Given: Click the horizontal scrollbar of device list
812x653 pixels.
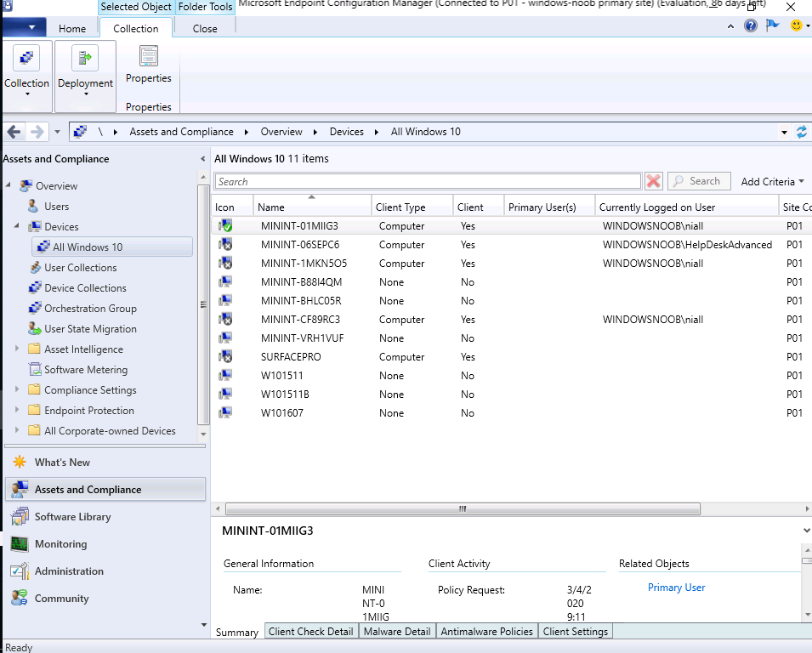Looking at the screenshot, I should pyautogui.click(x=463, y=509).
